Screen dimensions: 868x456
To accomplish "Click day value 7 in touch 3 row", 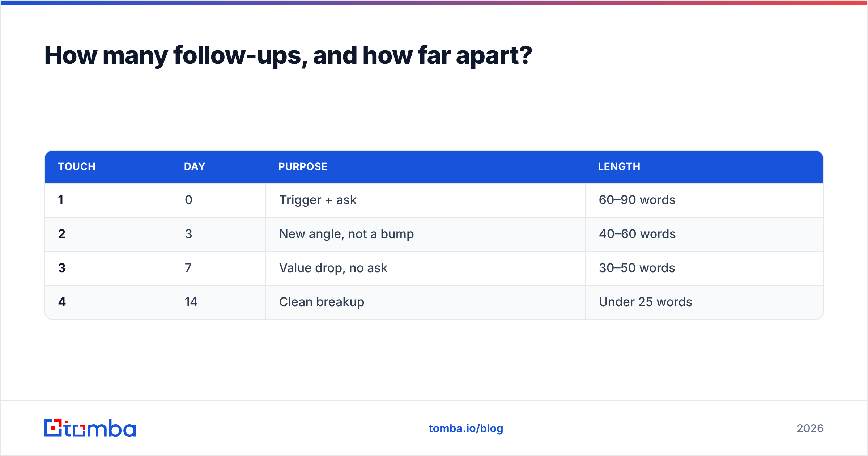I will (x=188, y=268).
